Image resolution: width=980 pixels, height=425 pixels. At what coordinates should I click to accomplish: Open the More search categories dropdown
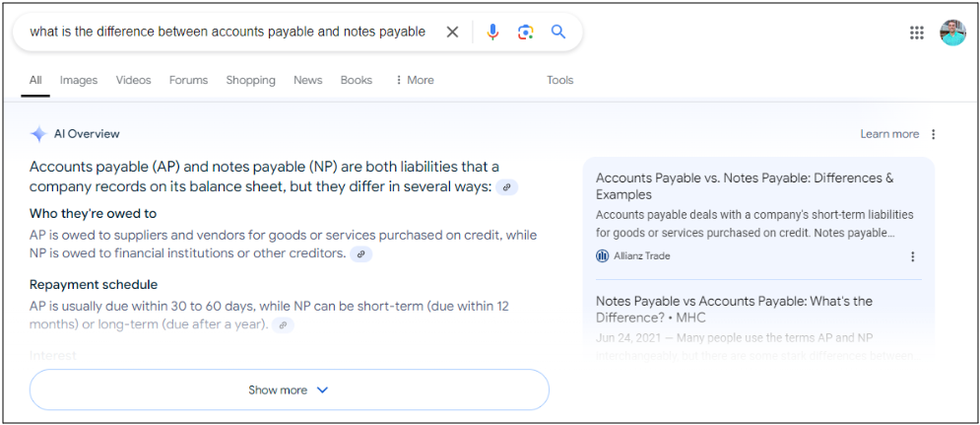tap(415, 80)
